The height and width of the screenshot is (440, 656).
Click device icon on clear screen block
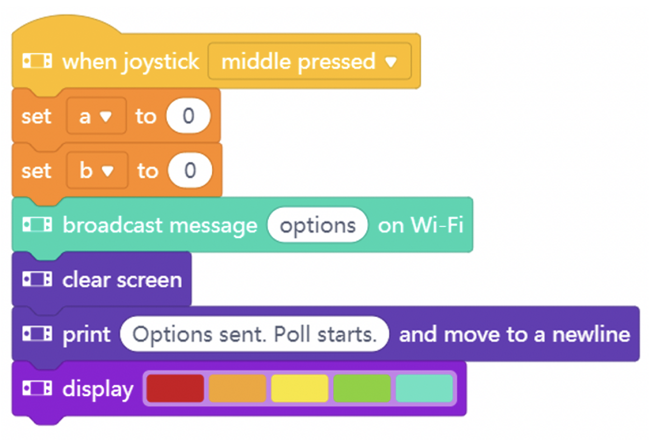coord(37,279)
